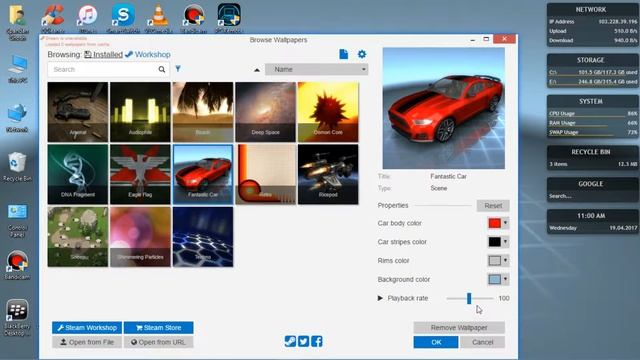Screen dimensions: 640x360
Task: Select the Eagle Flag wallpaper thumbnail
Action: point(140,174)
